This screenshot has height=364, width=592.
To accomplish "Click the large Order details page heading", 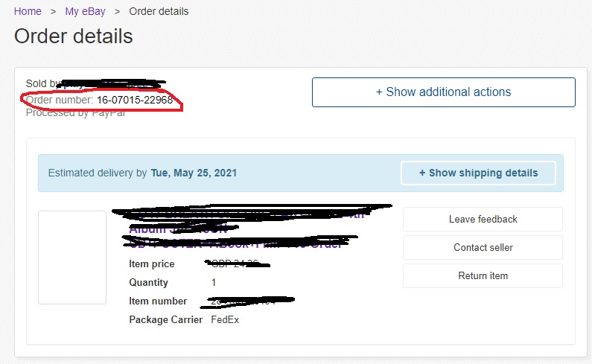I will pyautogui.click(x=74, y=36).
